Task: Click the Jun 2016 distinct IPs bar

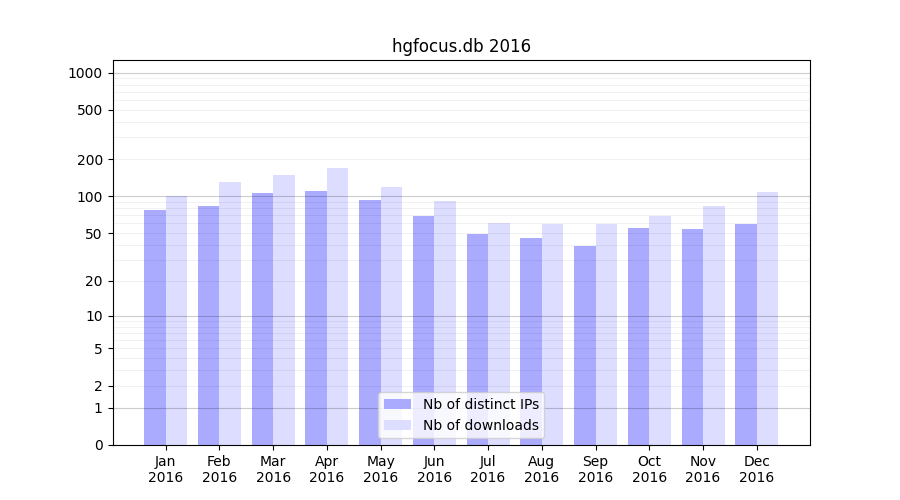Action: 424,330
